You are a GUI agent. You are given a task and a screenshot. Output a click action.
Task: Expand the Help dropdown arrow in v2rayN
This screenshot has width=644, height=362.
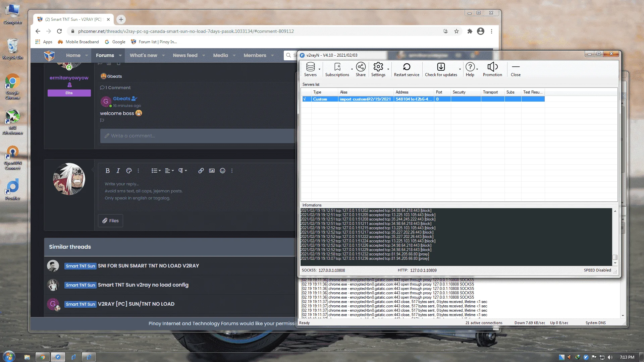coord(477,69)
